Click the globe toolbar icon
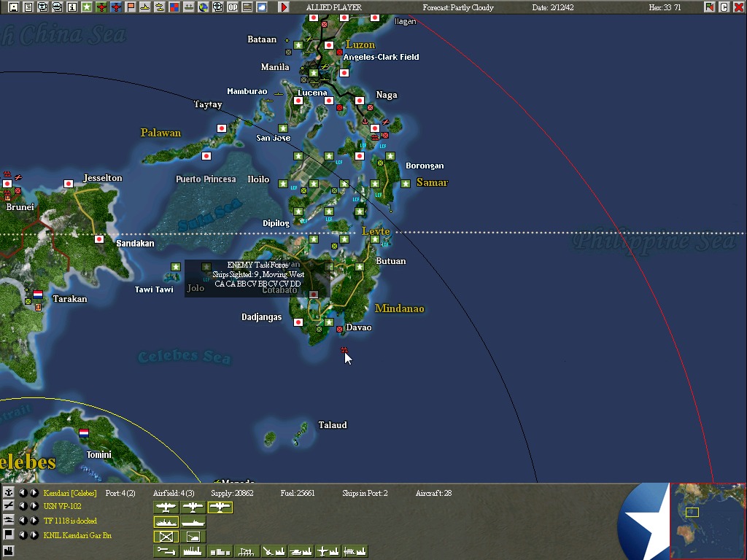 point(204,7)
